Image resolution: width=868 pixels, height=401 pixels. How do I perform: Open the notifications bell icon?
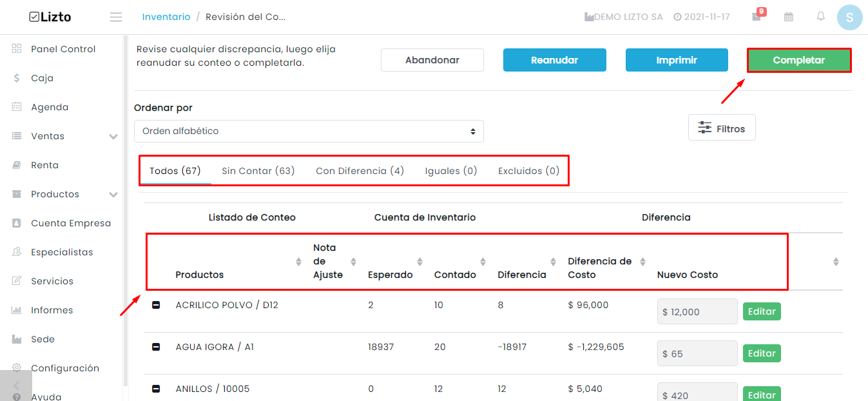[x=820, y=17]
